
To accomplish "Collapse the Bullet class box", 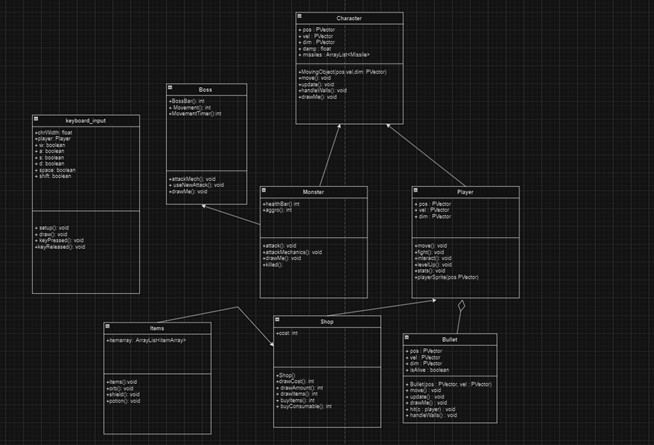I will pyautogui.click(x=408, y=339).
